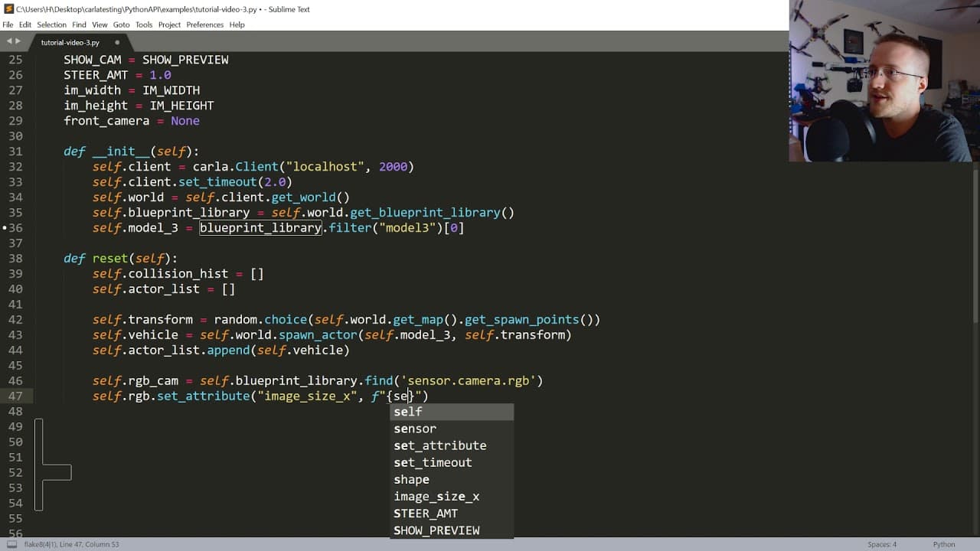The width and height of the screenshot is (980, 551).
Task: Switch to the tutorial-video-3.py tab
Action: click(x=70, y=43)
